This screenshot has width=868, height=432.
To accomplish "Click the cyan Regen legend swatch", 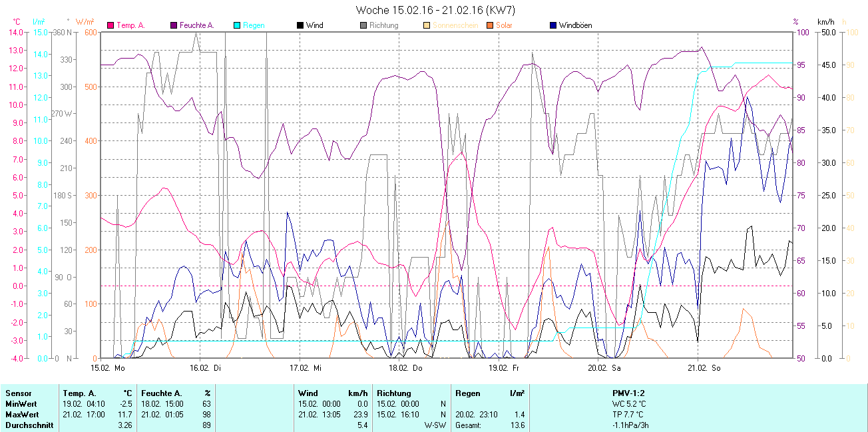I will click(236, 25).
